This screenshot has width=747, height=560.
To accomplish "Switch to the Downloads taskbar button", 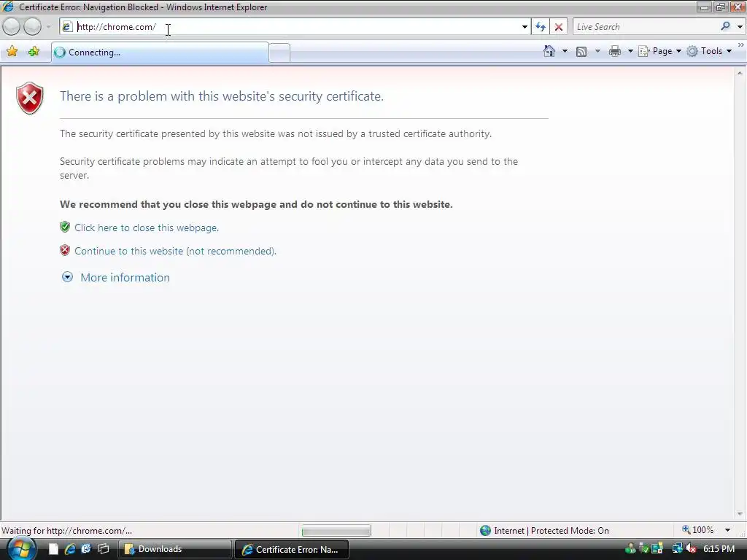I will pyautogui.click(x=175, y=549).
